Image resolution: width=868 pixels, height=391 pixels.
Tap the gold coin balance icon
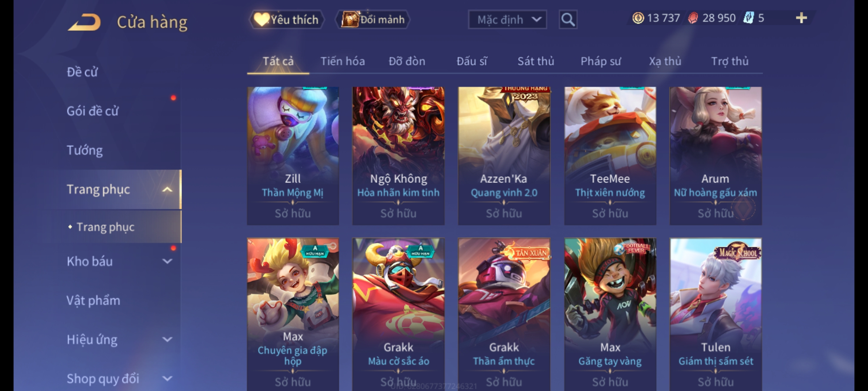638,18
